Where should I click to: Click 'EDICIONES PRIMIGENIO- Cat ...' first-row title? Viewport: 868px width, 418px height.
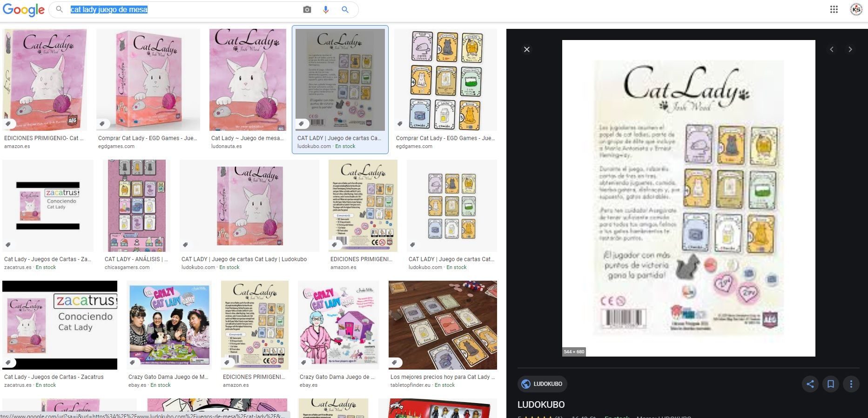click(x=44, y=138)
